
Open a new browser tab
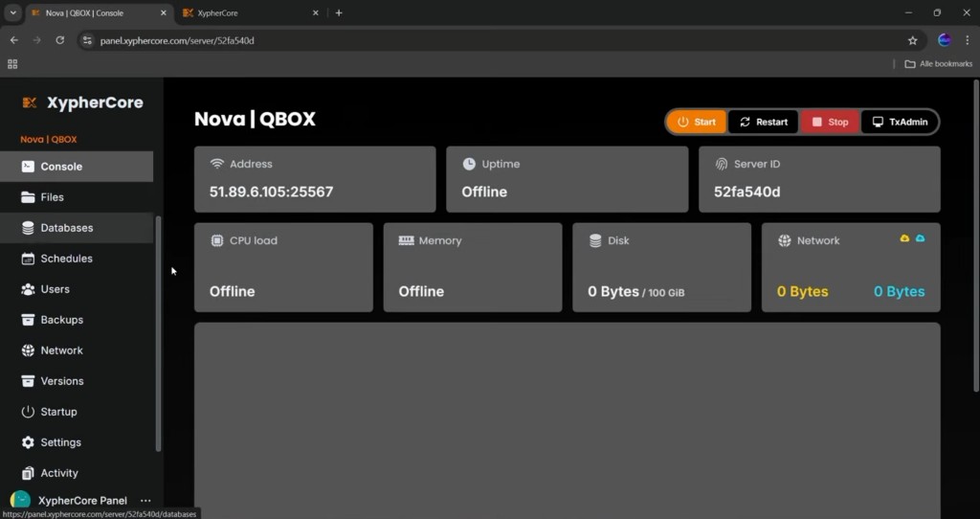339,12
